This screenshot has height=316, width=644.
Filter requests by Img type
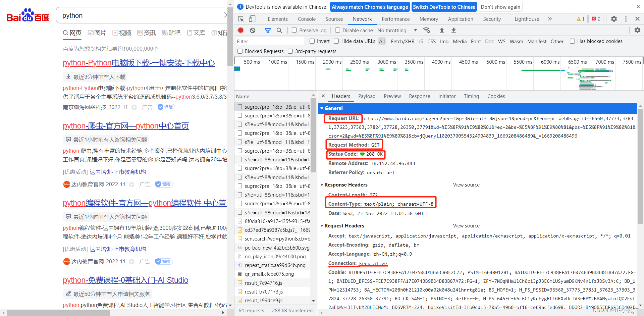[x=444, y=41]
